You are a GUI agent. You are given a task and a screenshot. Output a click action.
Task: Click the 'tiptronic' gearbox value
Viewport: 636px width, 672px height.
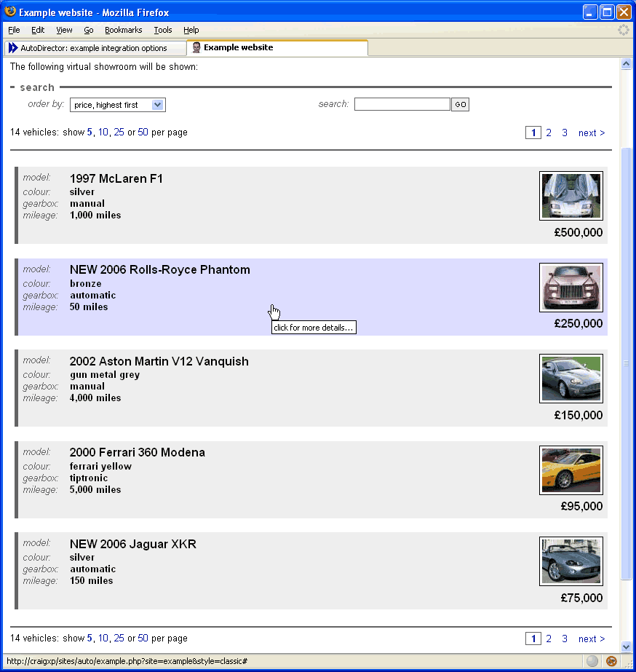[x=89, y=478]
